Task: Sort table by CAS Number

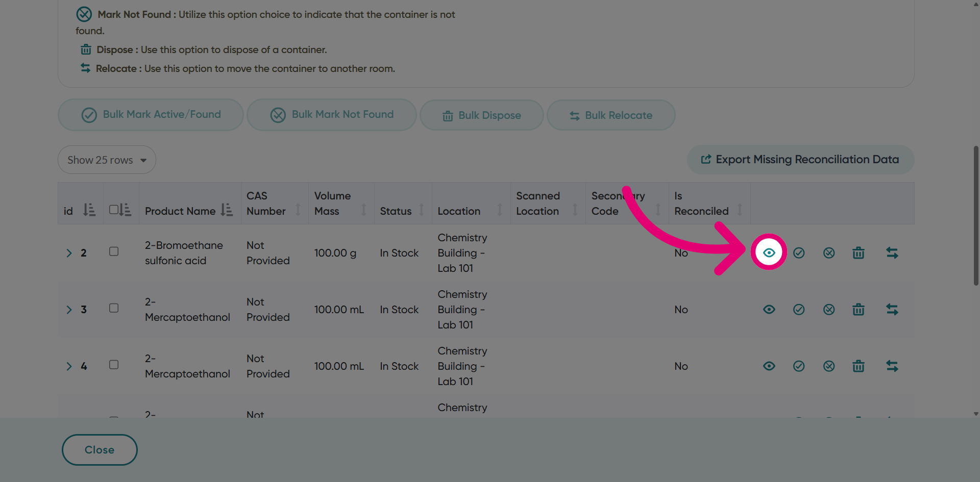Action: (298, 210)
